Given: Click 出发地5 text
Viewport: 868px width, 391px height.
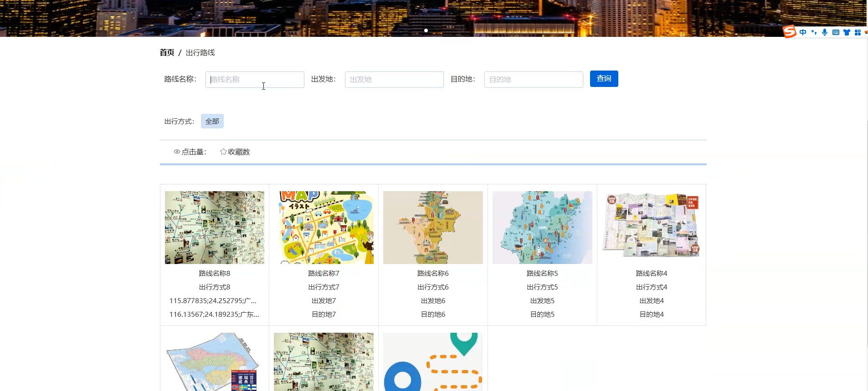Looking at the screenshot, I should [x=542, y=301].
